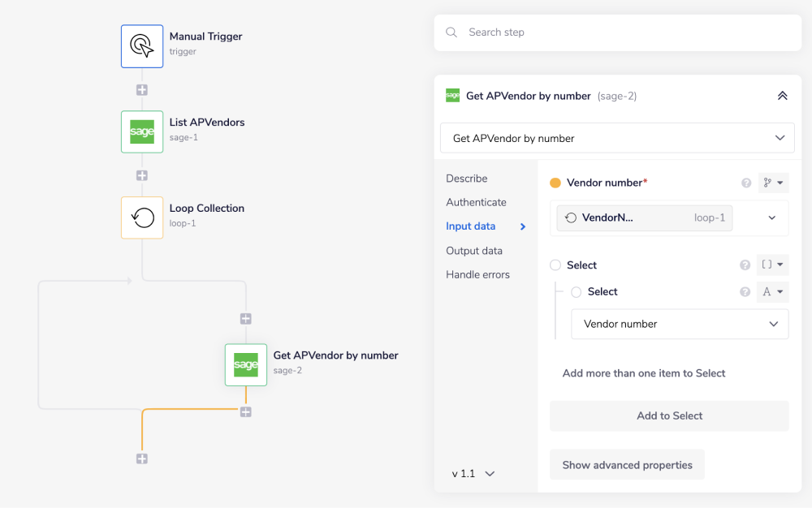Enable the nested Select radio button

point(577,292)
